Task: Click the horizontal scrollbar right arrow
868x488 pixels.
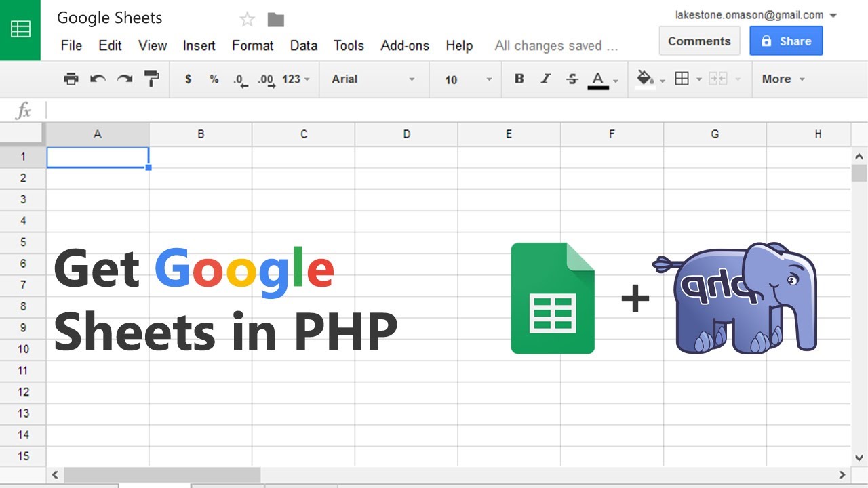Action: coord(842,475)
